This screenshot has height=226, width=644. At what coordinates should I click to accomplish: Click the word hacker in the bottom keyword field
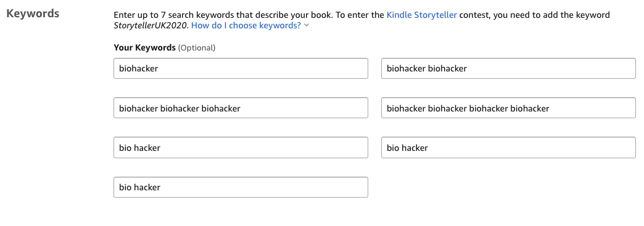click(147, 187)
